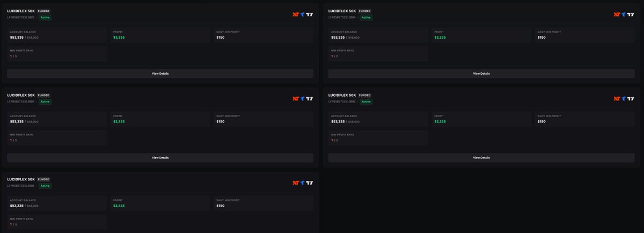The height and width of the screenshot is (233, 644).
Task: Click TradingView icon on account ending 3004
Action: 631,14
